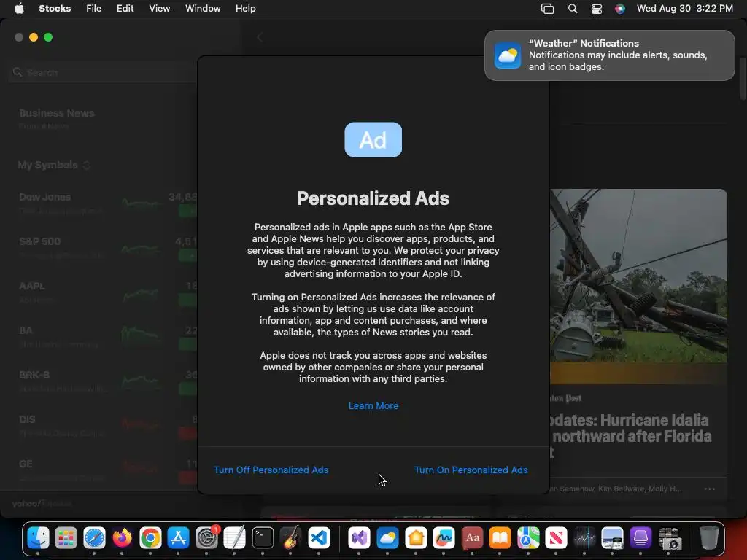Open the Home app dock icon
This screenshot has width=747, height=560.
(415, 538)
